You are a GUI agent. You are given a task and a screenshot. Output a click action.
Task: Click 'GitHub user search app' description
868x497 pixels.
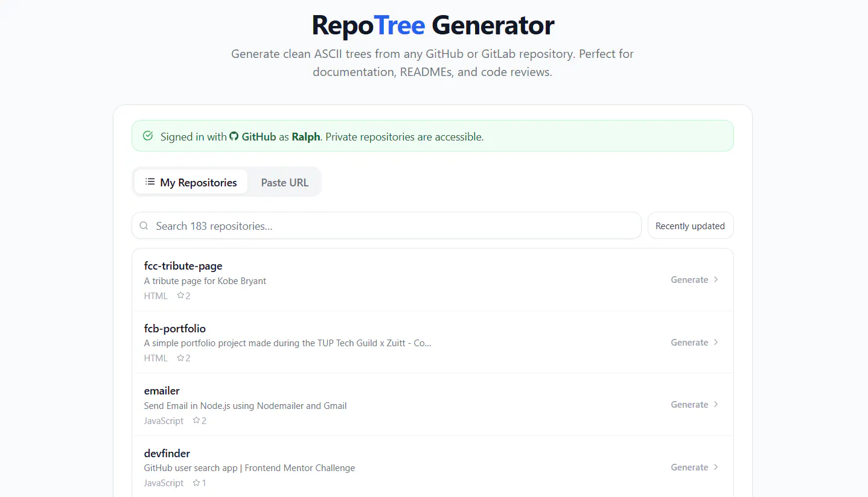click(x=249, y=468)
